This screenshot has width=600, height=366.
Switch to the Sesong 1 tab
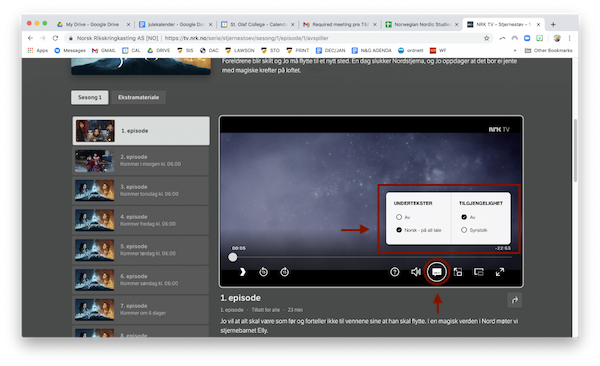[x=90, y=97]
